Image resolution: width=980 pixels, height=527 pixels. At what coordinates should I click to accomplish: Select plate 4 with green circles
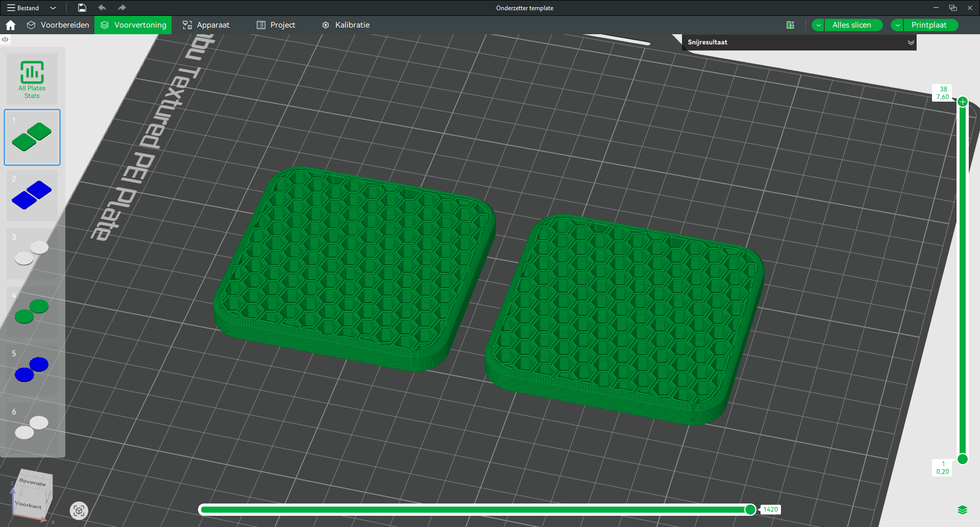click(x=32, y=312)
